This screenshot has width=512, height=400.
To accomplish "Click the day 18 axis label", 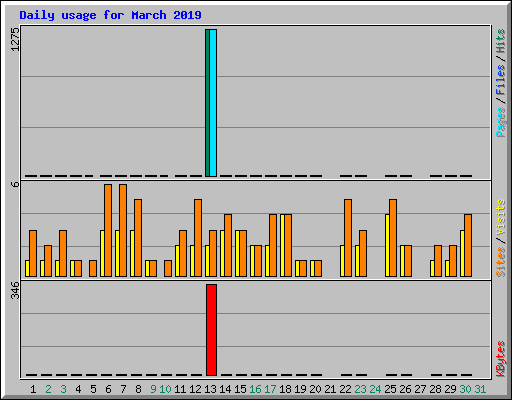I will (285, 389).
